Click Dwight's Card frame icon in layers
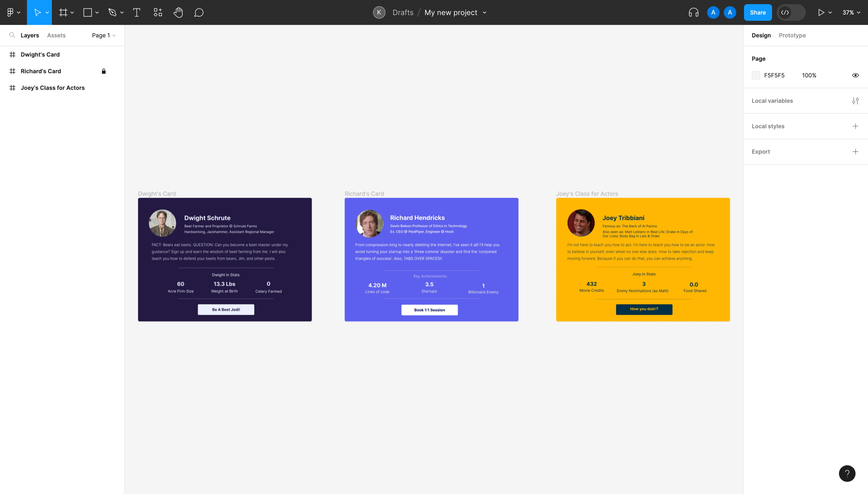 tap(13, 55)
